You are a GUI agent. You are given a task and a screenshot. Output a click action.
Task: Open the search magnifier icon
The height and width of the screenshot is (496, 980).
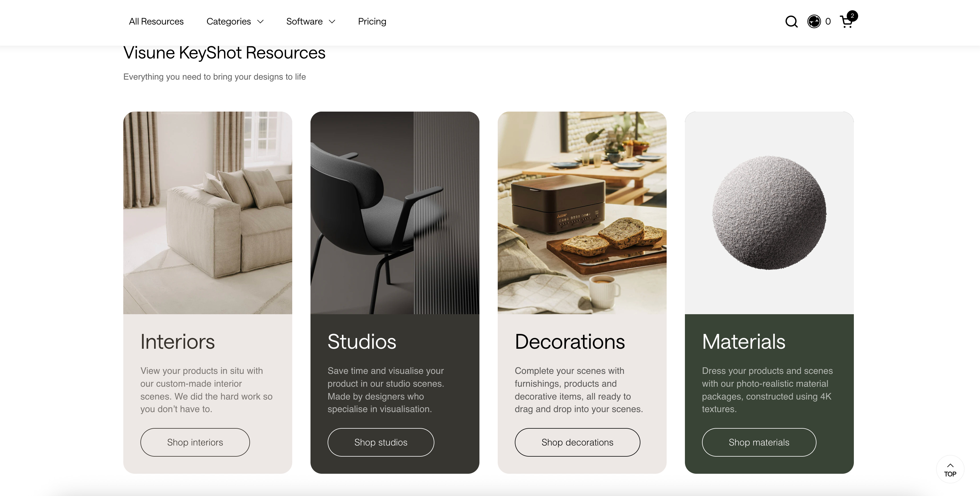pos(791,22)
